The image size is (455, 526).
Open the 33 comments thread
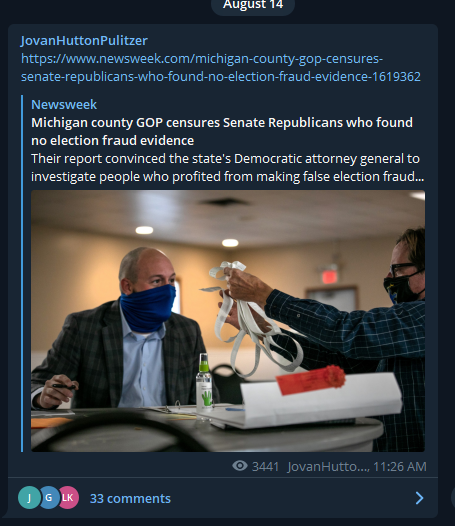click(x=130, y=498)
